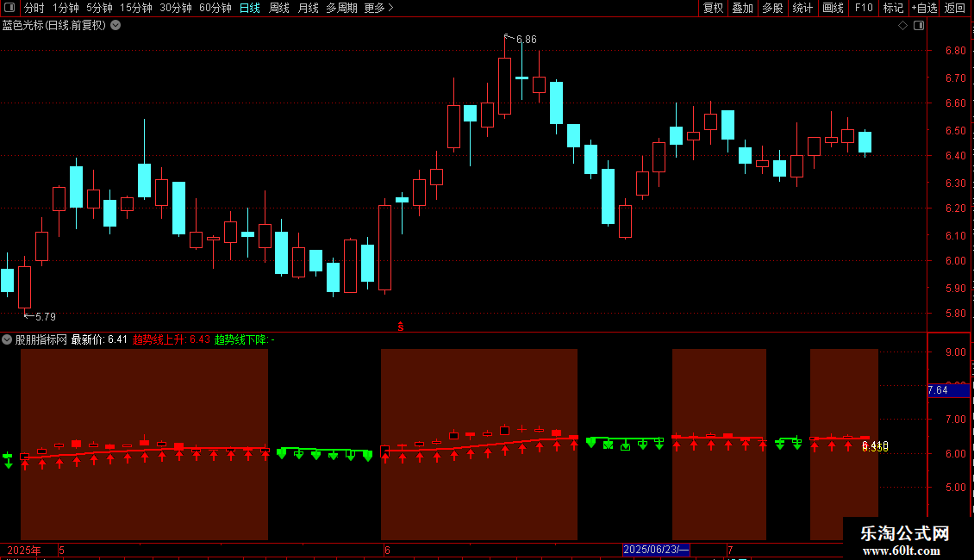Click the 5.79 low price label

(46, 317)
